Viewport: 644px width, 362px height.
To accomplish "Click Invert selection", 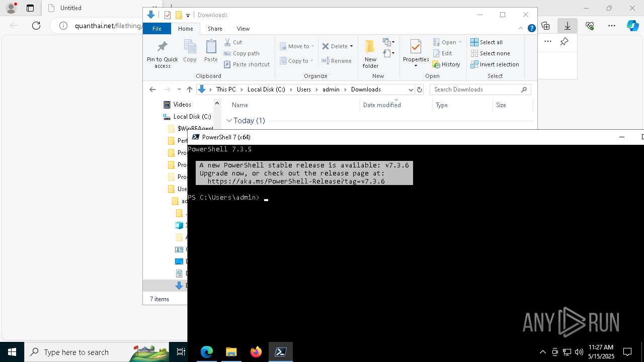I will point(495,64).
